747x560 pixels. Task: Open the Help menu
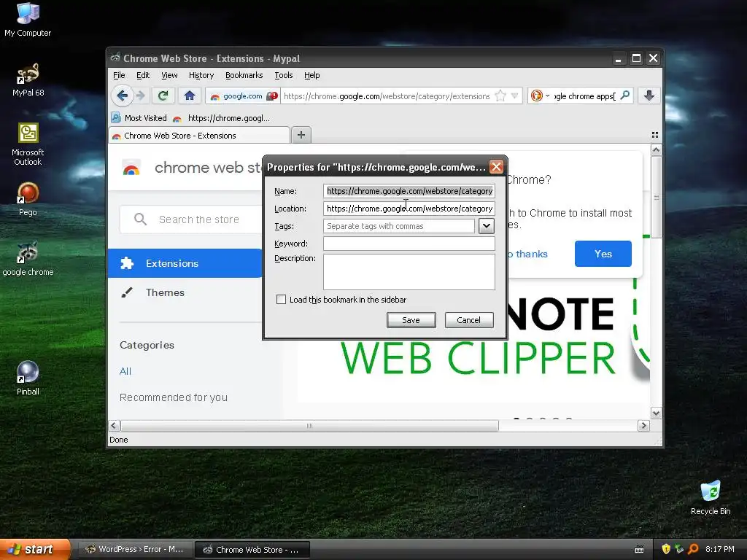312,75
